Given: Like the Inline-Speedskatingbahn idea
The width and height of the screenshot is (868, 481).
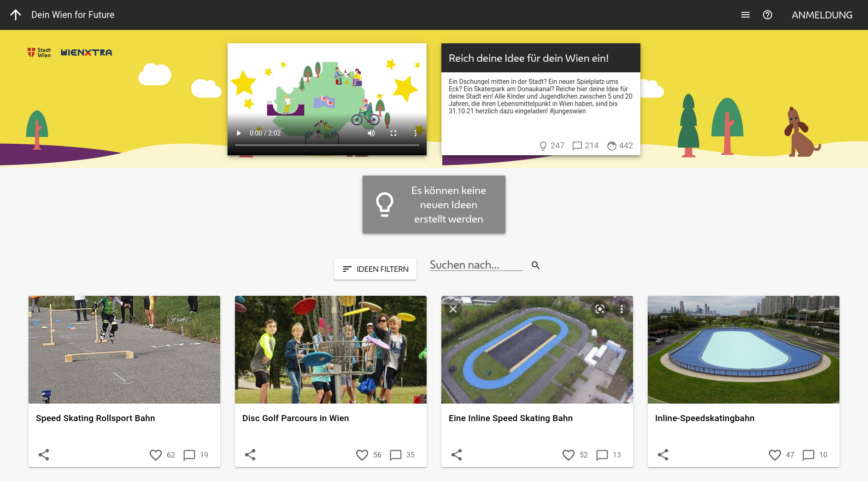Looking at the screenshot, I should (775, 455).
